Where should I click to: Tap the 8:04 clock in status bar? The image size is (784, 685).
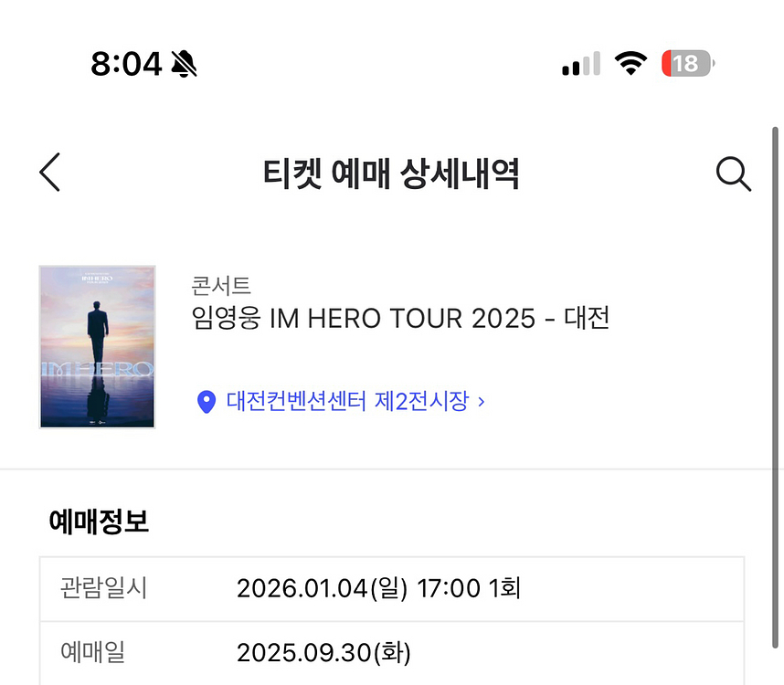point(126,63)
